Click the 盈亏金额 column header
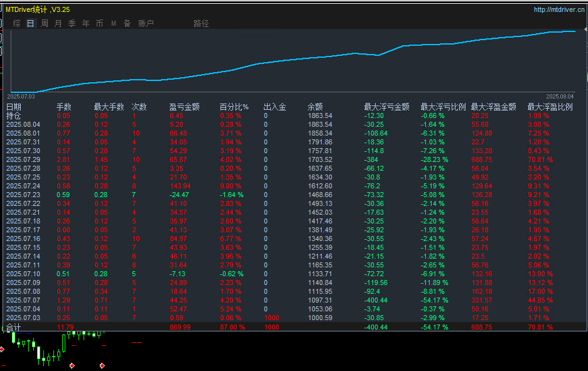The width and height of the screenshot is (588, 371). tap(184, 107)
